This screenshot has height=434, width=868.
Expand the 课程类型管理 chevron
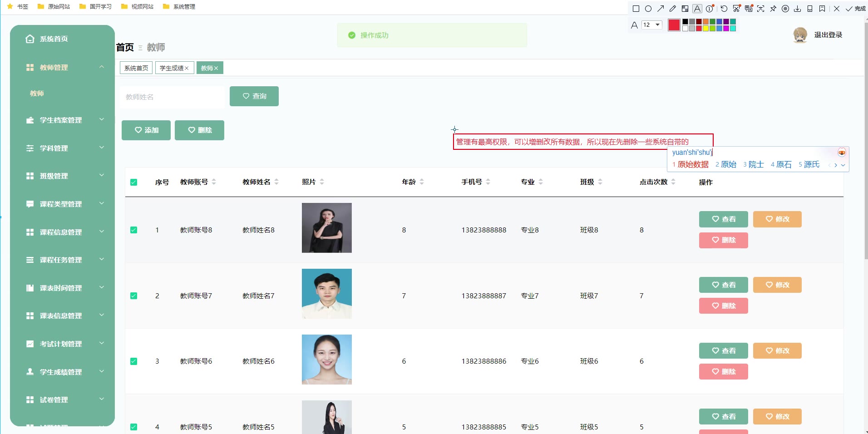point(102,203)
